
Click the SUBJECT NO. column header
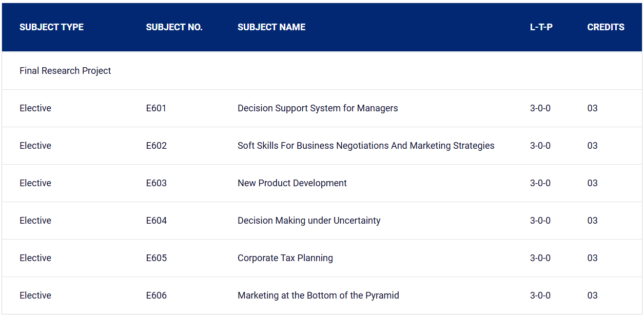click(174, 27)
